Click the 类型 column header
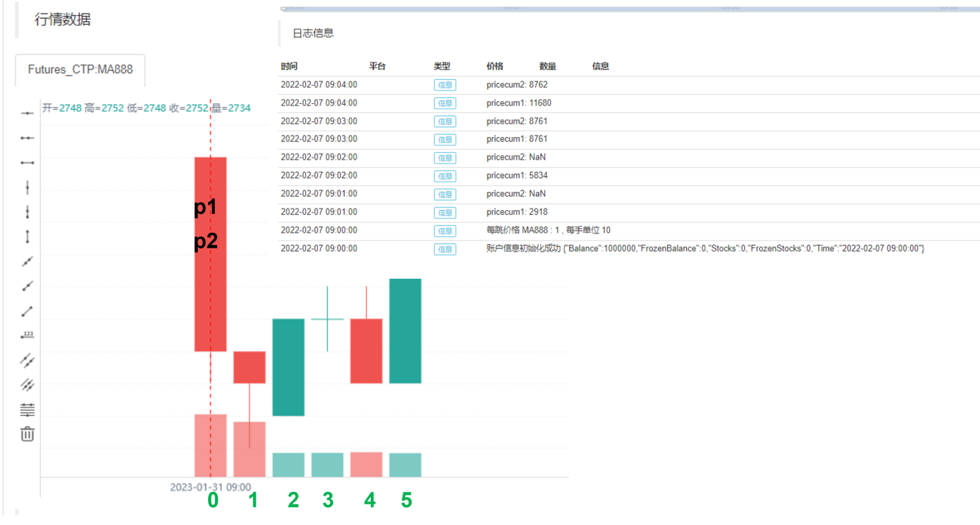This screenshot has width=980, height=525. pos(443,66)
